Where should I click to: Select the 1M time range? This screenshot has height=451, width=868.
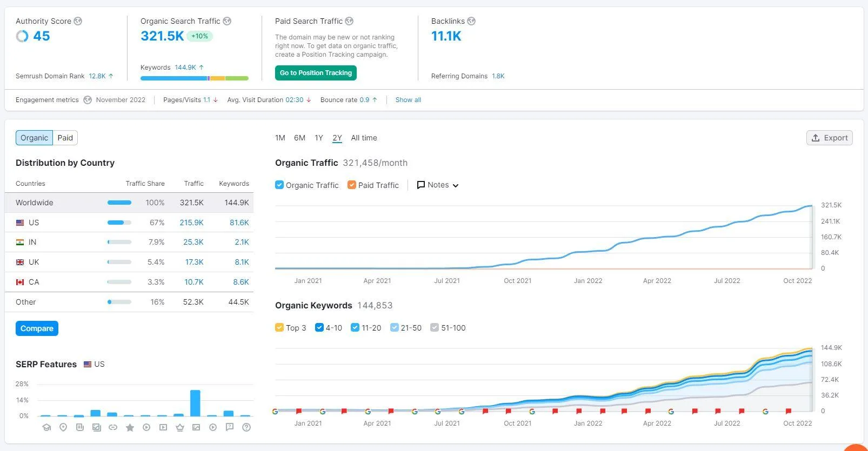click(280, 138)
